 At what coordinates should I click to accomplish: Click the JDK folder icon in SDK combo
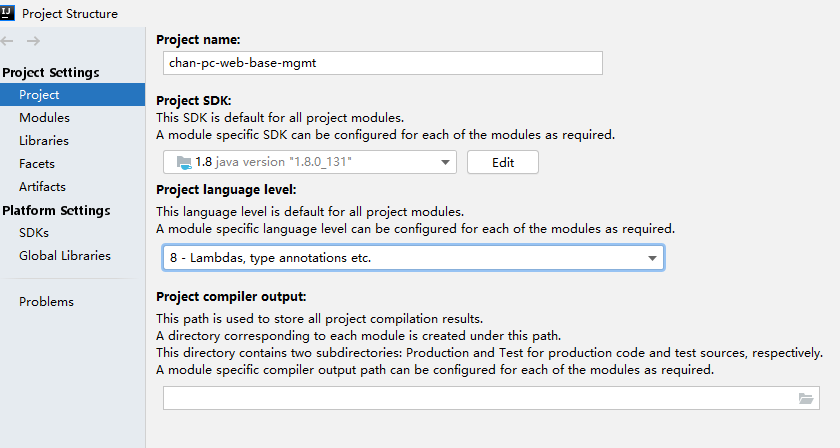pyautogui.click(x=184, y=162)
